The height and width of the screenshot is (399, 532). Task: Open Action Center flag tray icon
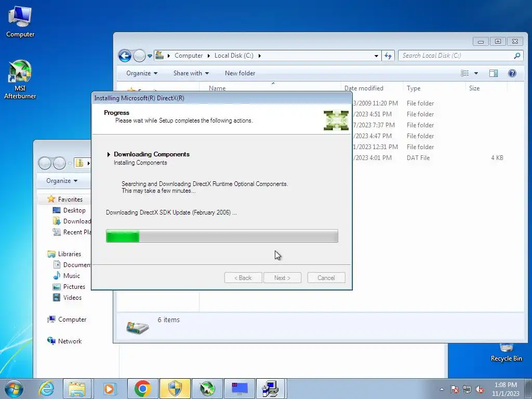click(x=455, y=389)
